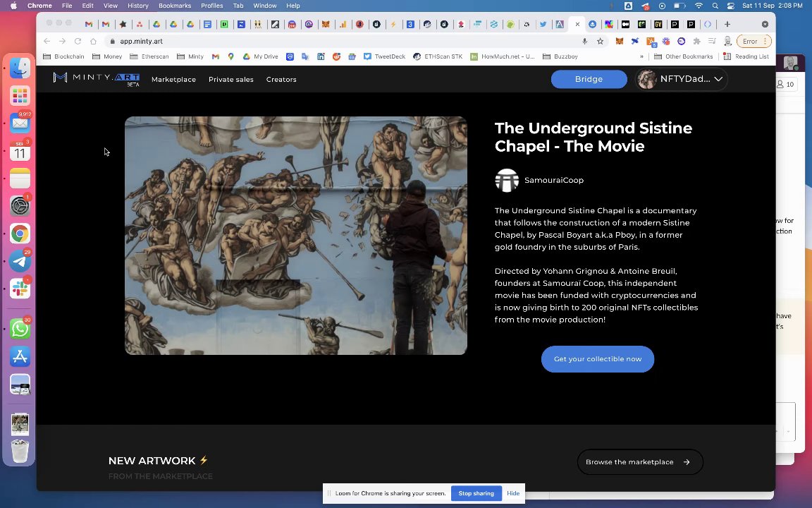Go to the Marketplace page

point(173,79)
